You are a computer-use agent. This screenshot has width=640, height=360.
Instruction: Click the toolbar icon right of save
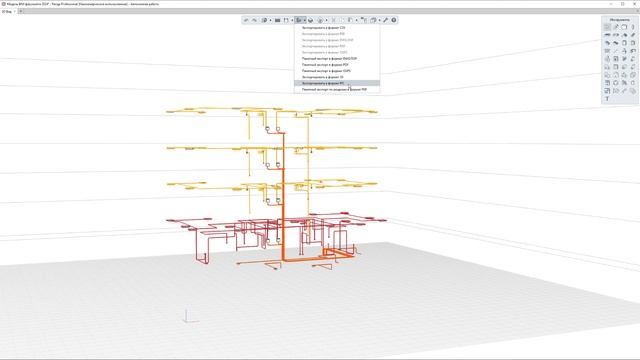pyautogui.click(x=286, y=20)
